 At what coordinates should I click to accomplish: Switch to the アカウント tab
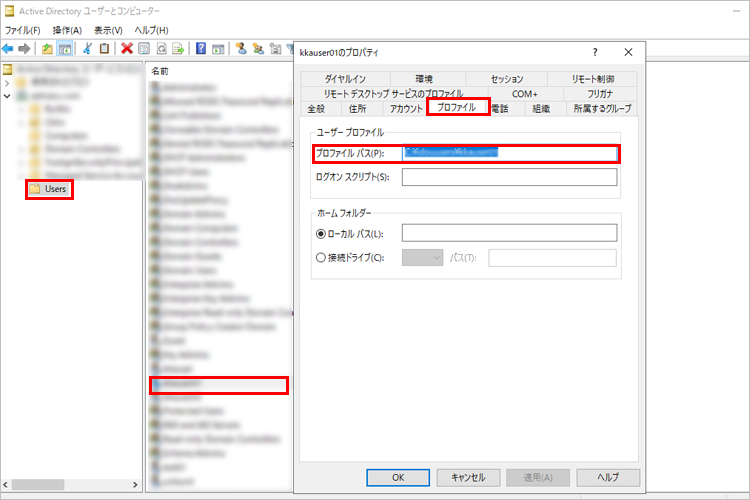[405, 108]
